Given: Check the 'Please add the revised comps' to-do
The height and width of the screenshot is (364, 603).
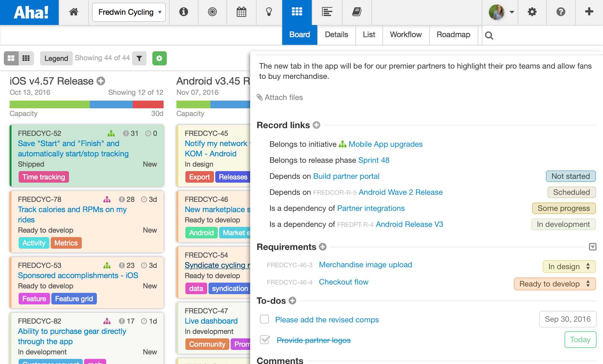Looking at the screenshot, I should click(x=264, y=319).
